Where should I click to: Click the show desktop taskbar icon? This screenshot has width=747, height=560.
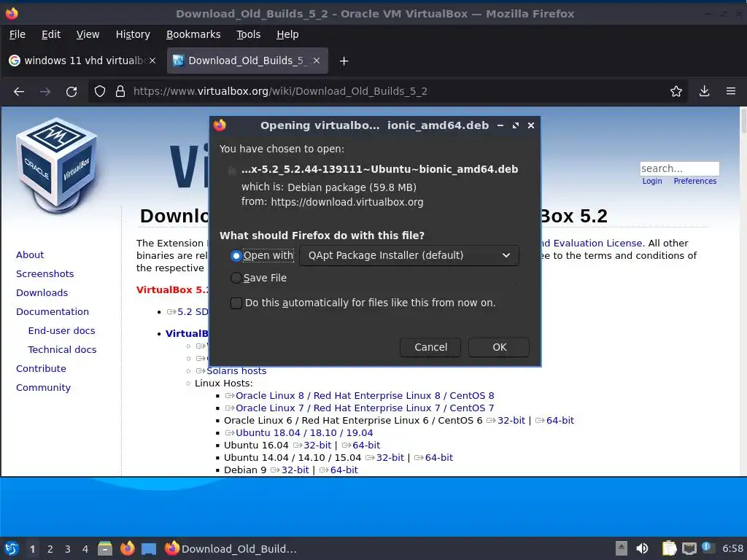(x=149, y=548)
